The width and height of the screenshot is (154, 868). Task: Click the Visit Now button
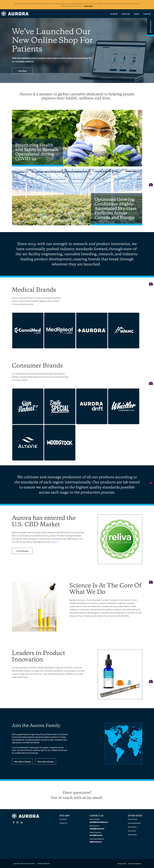pyautogui.click(x=22, y=71)
